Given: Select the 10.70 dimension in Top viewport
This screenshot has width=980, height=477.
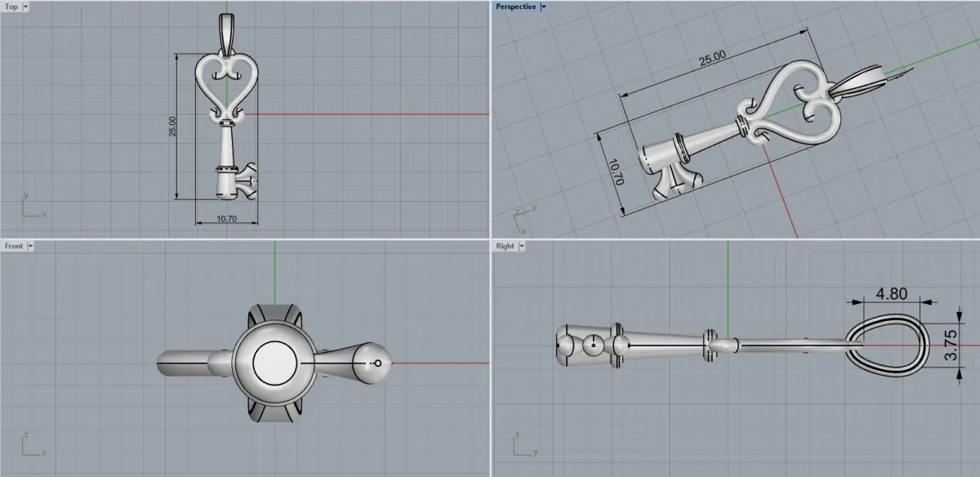Looking at the screenshot, I should (227, 218).
